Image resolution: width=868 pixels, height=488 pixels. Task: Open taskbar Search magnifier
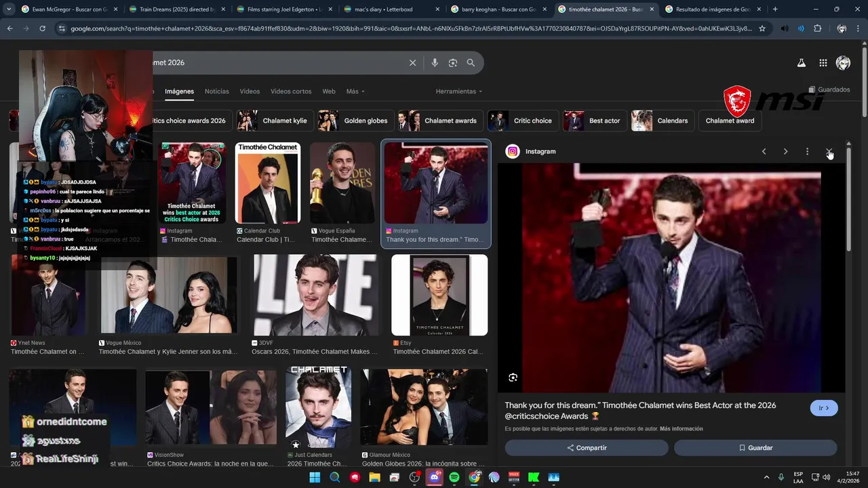tap(334, 477)
